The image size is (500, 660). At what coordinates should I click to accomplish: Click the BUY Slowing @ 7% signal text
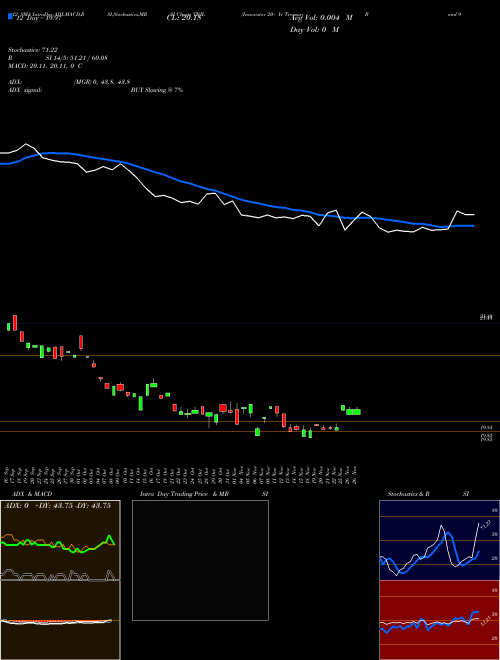click(x=157, y=90)
